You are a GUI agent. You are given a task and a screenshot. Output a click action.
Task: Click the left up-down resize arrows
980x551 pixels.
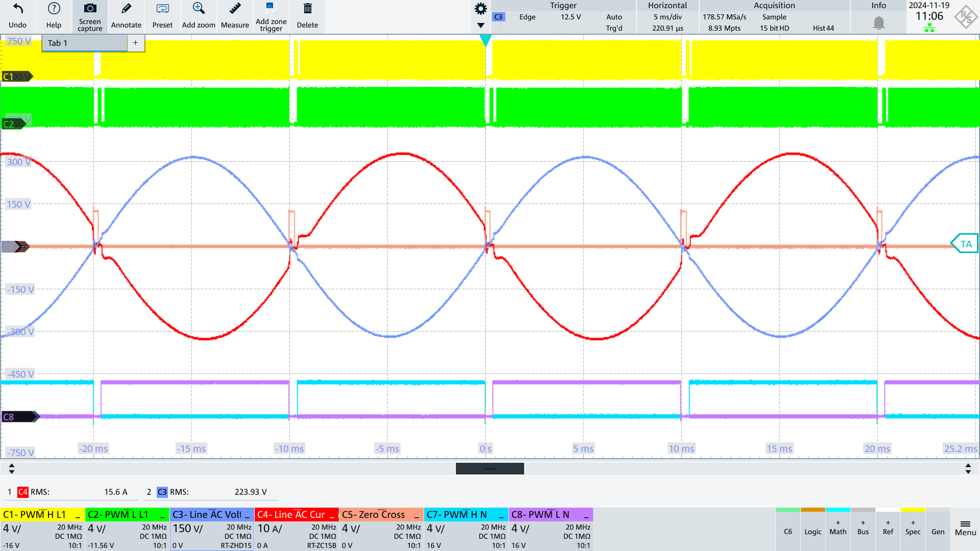coord(12,468)
